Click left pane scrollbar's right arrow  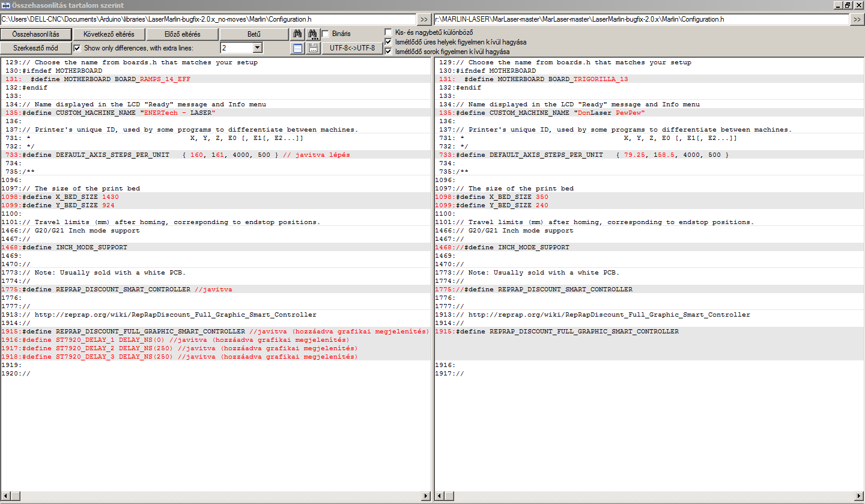click(426, 496)
